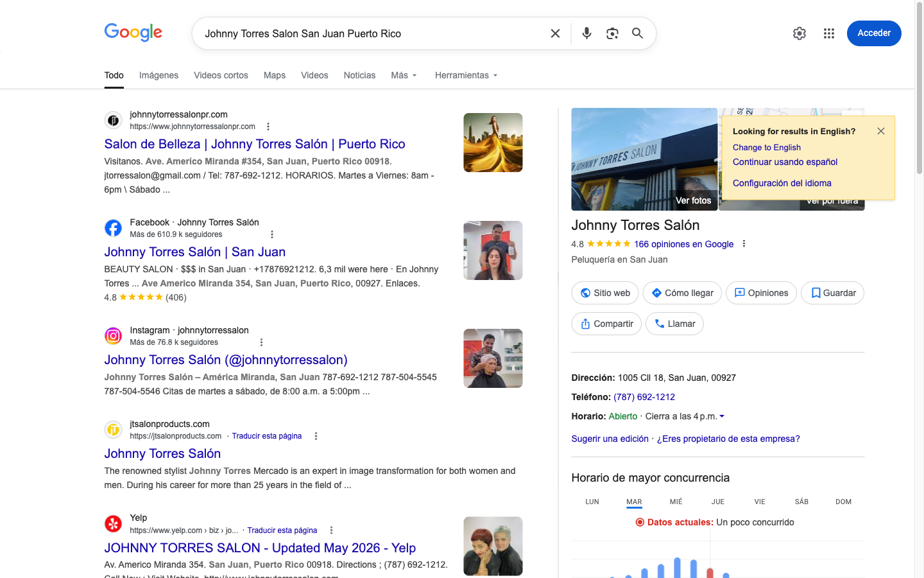The width and height of the screenshot is (924, 578).
Task: Open Ver fotos storefront thumbnail
Action: tap(644, 159)
